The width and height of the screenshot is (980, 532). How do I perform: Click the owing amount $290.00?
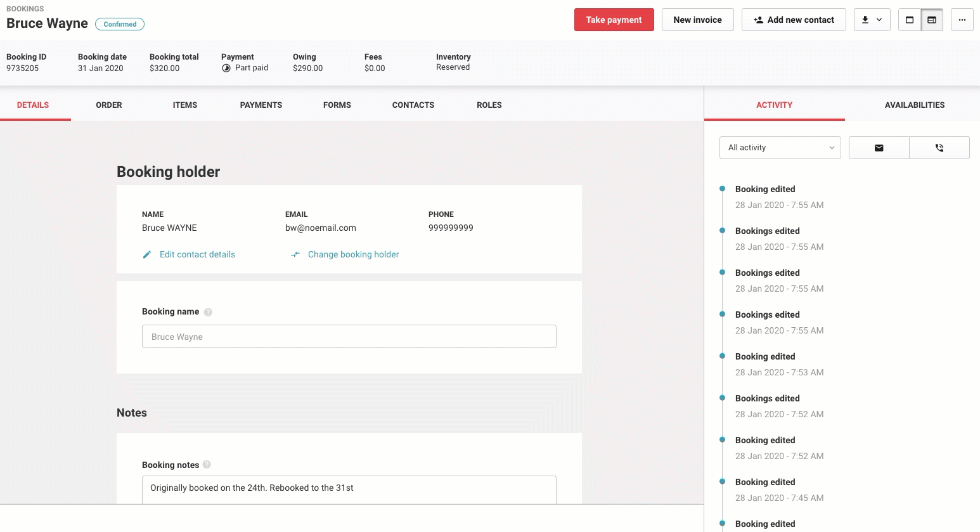click(308, 68)
